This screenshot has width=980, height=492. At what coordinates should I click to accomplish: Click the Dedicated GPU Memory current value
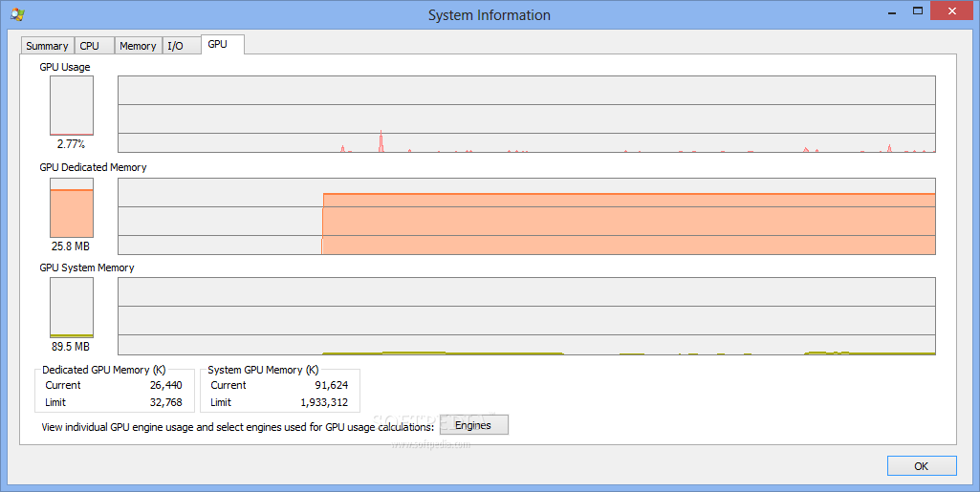click(165, 385)
